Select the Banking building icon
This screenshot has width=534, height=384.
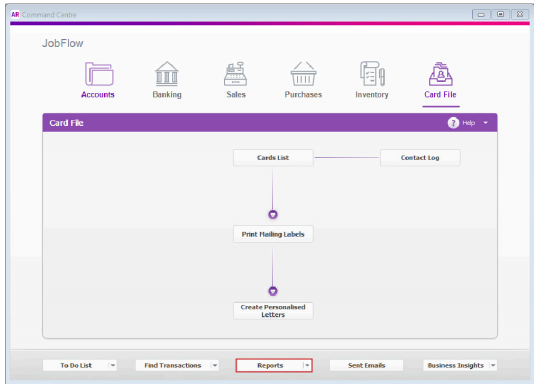167,73
